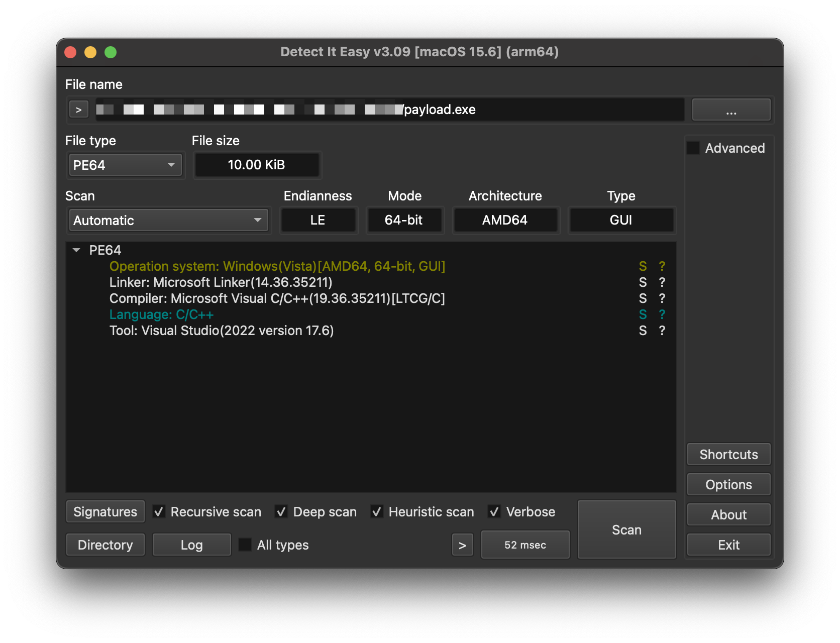Click the '?' icon on the Tool row
Image resolution: width=840 pixels, height=643 pixels.
pos(662,331)
